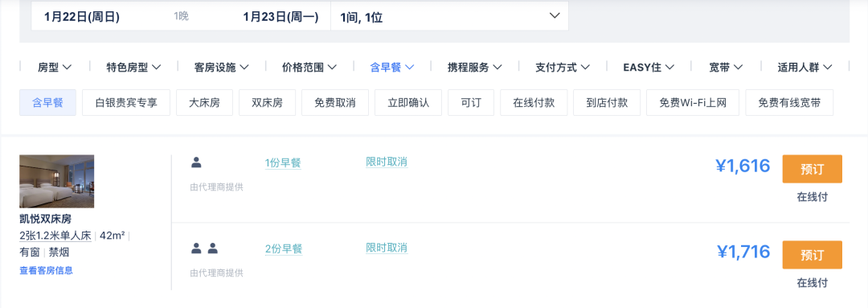Enable the 双床房 filter chip
This screenshot has height=308, width=868.
pyautogui.click(x=267, y=102)
